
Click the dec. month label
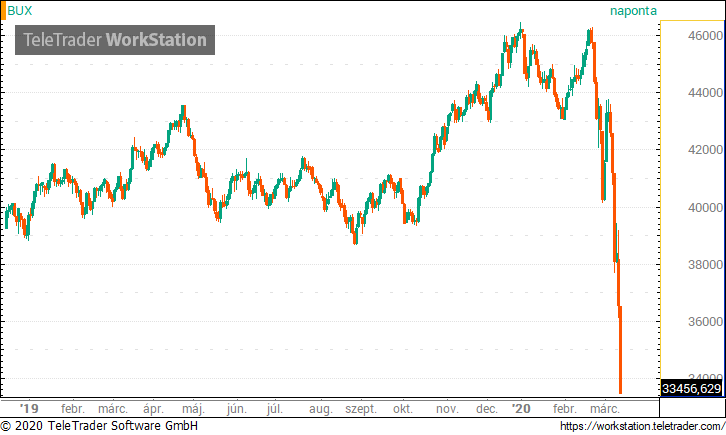[487, 409]
